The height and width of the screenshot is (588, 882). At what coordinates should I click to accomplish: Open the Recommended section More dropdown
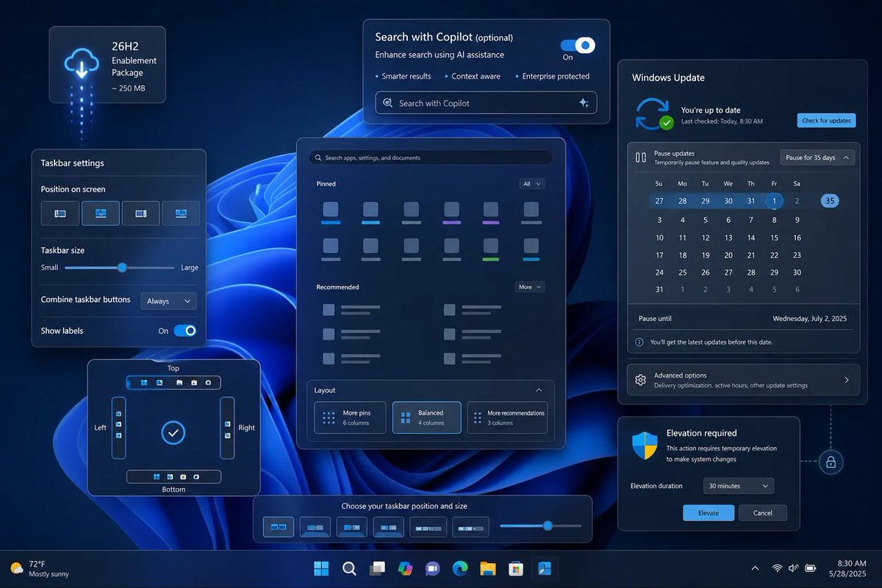click(x=530, y=287)
